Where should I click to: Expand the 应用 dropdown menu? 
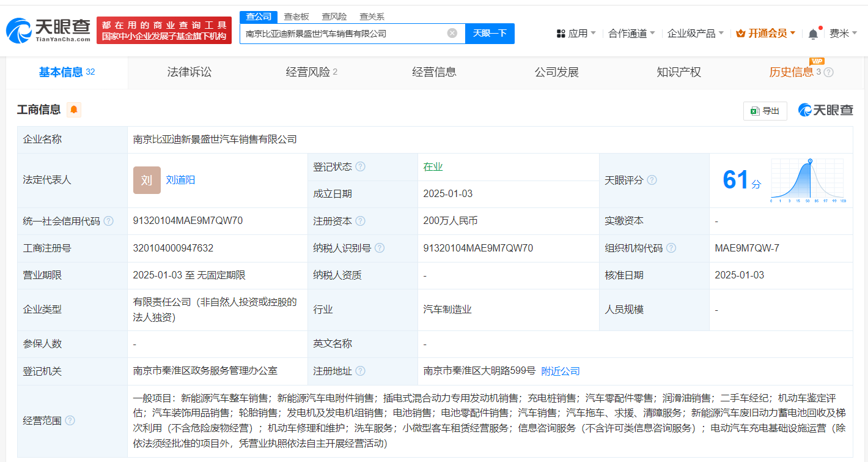(576, 33)
